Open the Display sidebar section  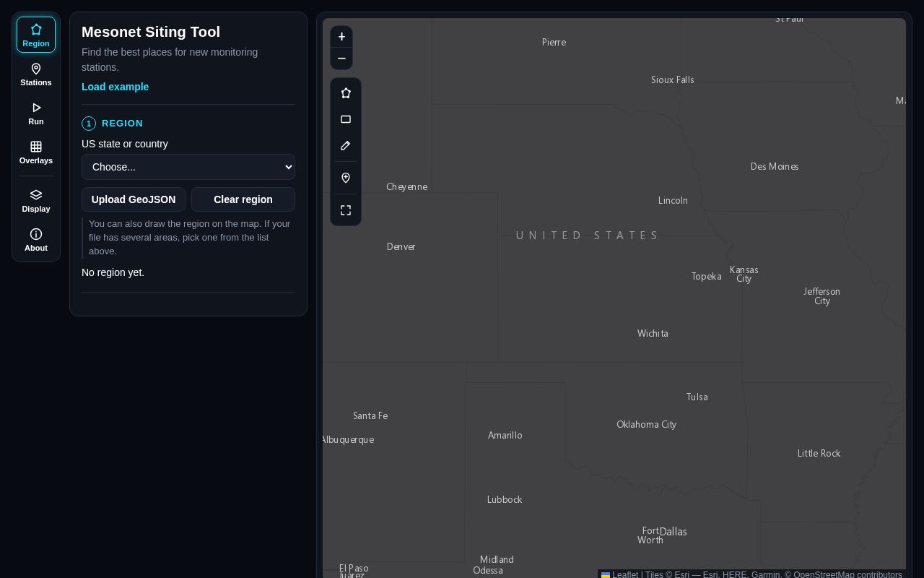[x=36, y=201]
